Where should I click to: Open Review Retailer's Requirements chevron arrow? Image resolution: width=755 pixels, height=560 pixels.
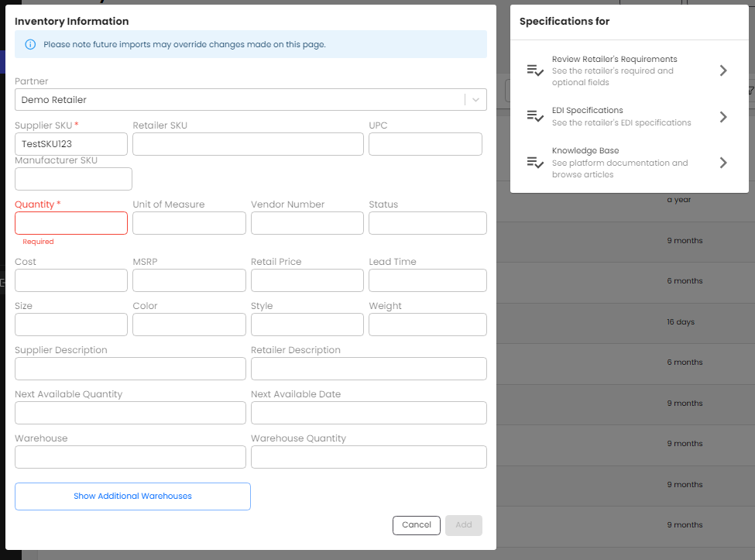[723, 70]
